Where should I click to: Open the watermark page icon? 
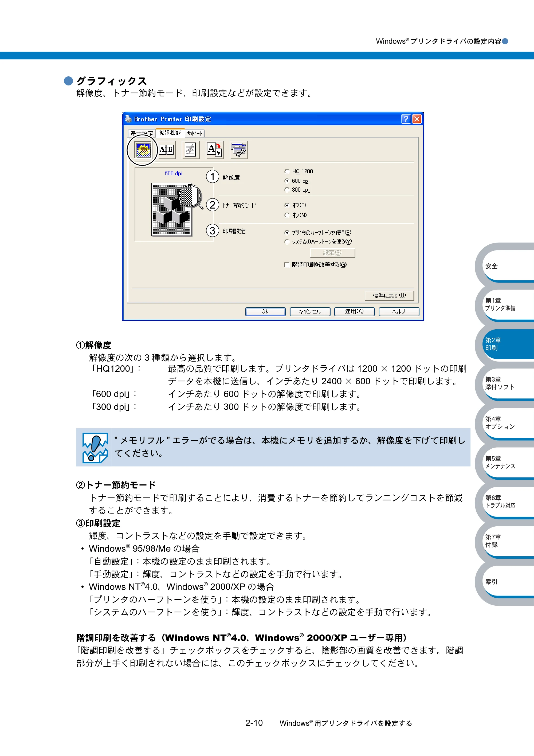click(x=191, y=150)
